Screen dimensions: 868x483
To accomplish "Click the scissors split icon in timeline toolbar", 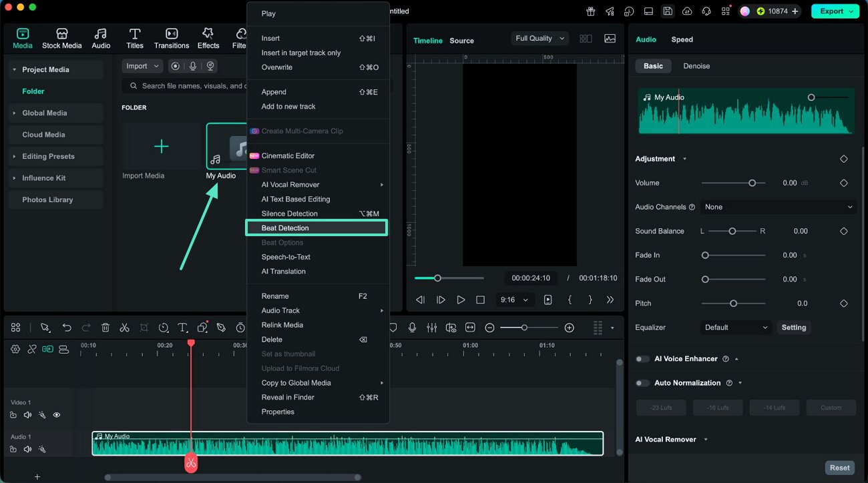I will pyautogui.click(x=124, y=328).
